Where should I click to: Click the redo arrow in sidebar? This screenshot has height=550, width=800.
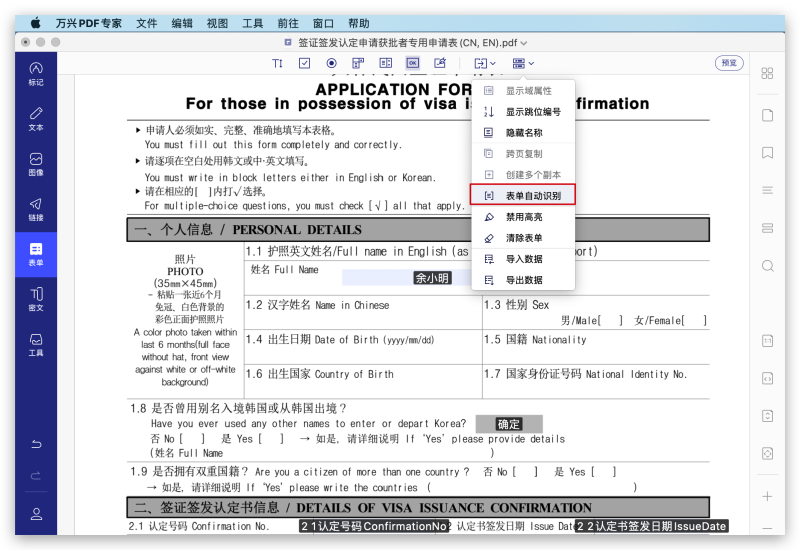pyautogui.click(x=36, y=476)
